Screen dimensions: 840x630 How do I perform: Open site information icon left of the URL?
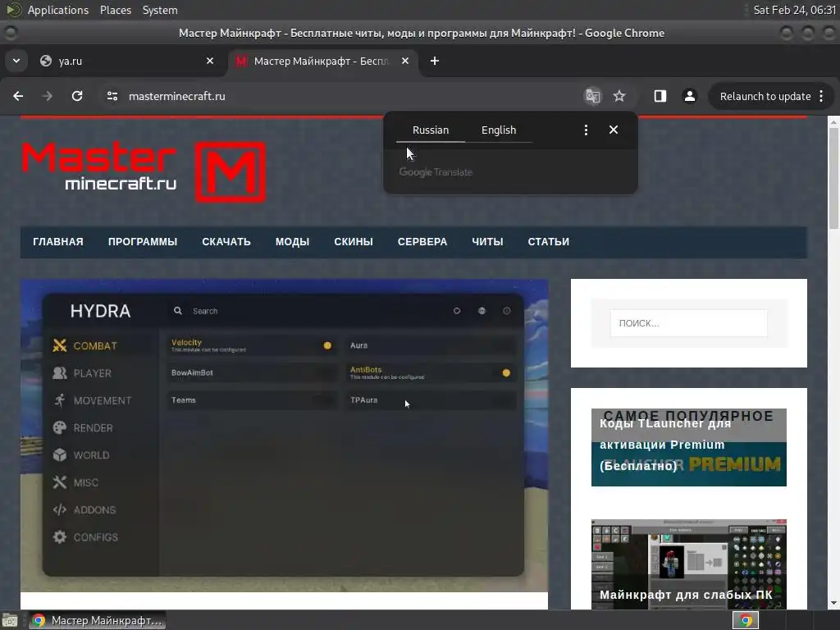click(x=112, y=96)
